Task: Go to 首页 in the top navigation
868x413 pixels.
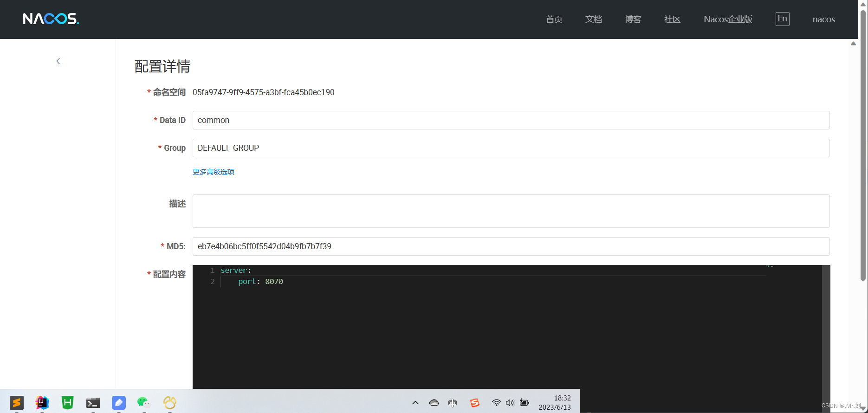Action: tap(554, 19)
